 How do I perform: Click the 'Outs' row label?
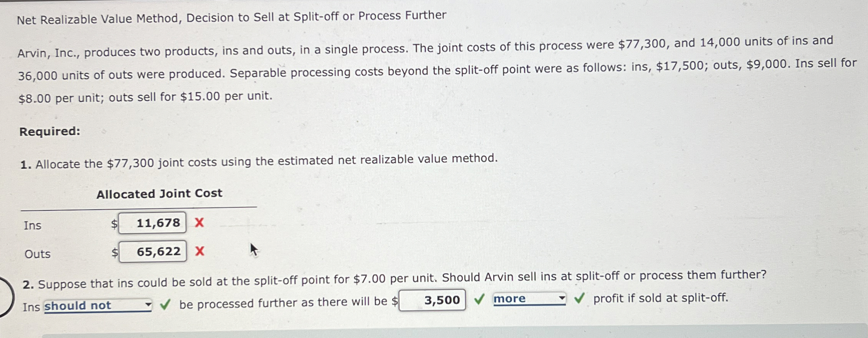point(37,254)
